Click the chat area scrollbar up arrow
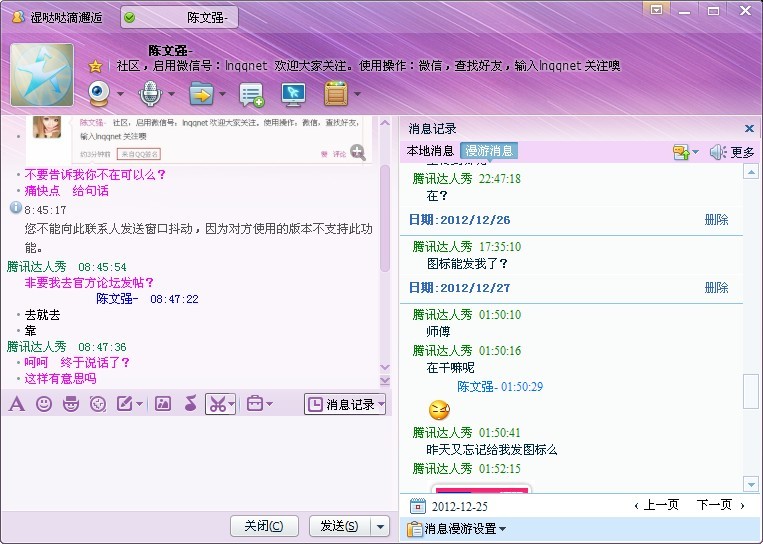Image resolution: width=763 pixels, height=544 pixels. point(385,123)
